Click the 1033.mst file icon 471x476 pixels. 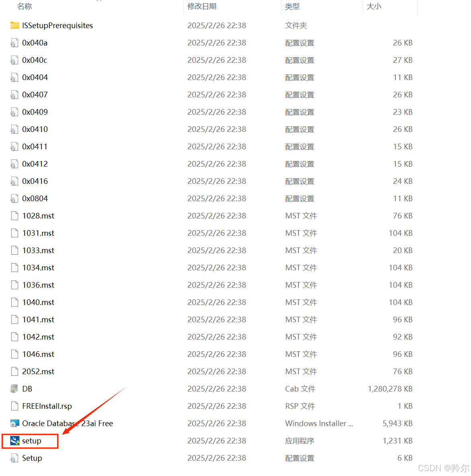pos(14,250)
